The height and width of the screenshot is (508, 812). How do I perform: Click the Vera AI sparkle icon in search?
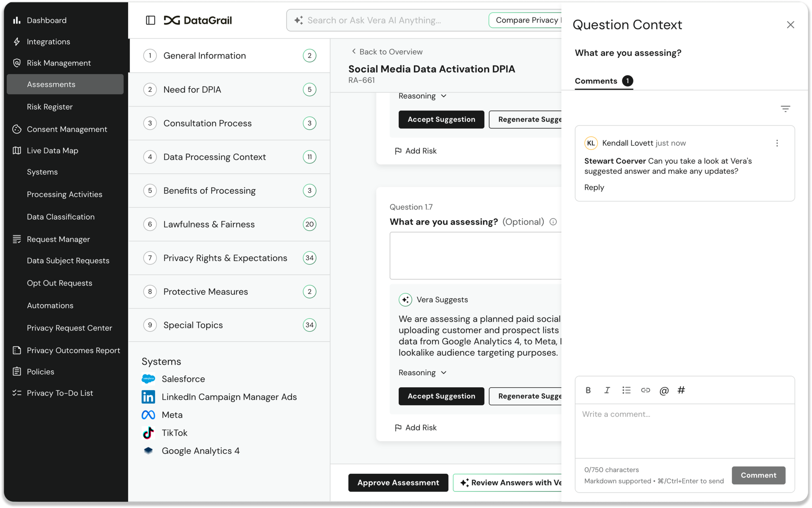coord(298,20)
